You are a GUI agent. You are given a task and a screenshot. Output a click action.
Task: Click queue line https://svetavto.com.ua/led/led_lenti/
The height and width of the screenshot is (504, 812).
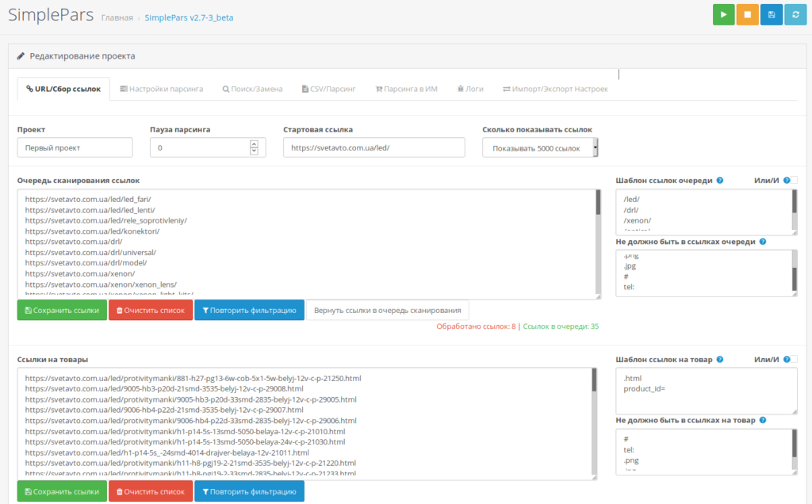coord(90,210)
